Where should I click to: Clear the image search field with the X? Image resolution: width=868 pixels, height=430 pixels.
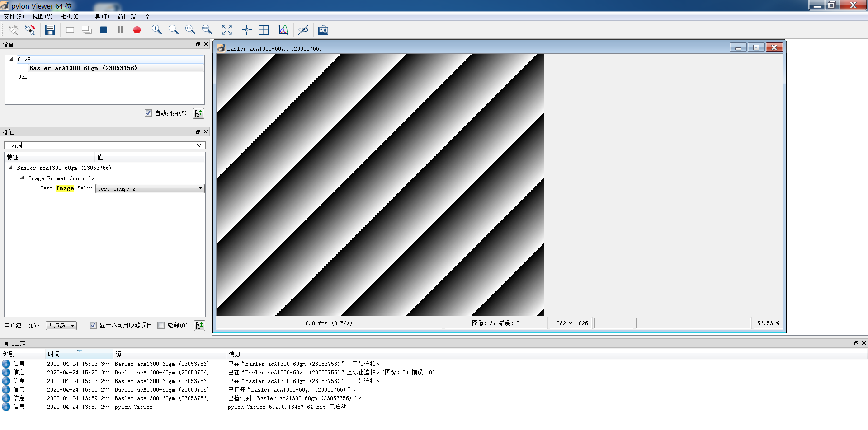(198, 145)
